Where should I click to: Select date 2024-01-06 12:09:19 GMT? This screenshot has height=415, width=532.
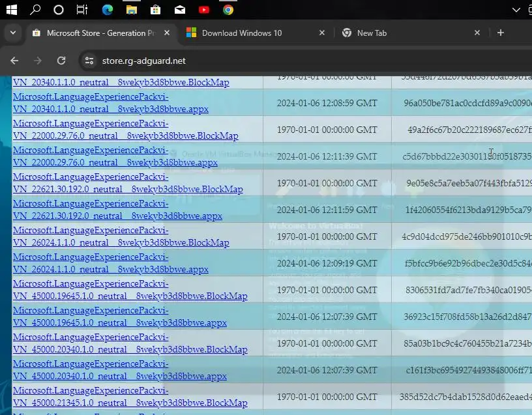(x=327, y=263)
